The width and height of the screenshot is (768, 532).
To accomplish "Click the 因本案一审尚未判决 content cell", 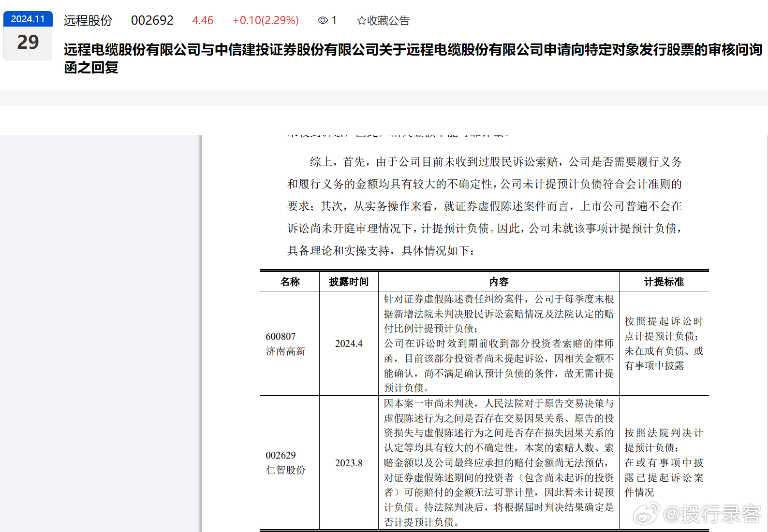I will pyautogui.click(x=499, y=462).
